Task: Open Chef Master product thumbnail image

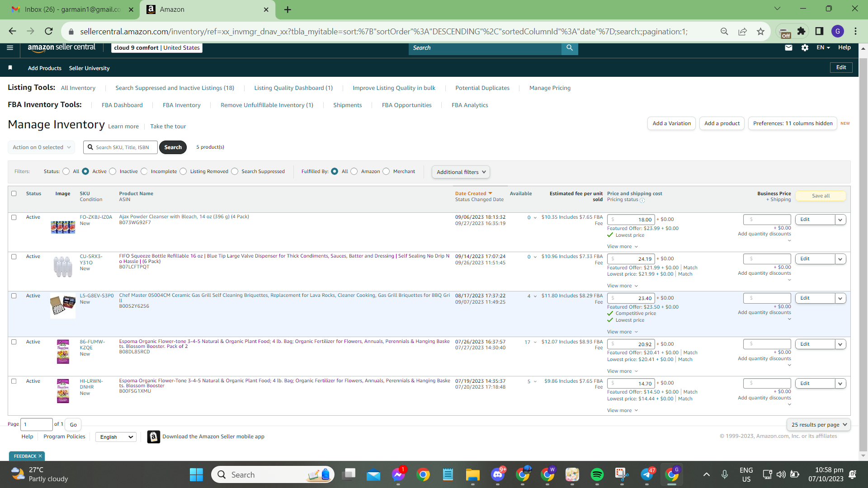Action: click(63, 306)
